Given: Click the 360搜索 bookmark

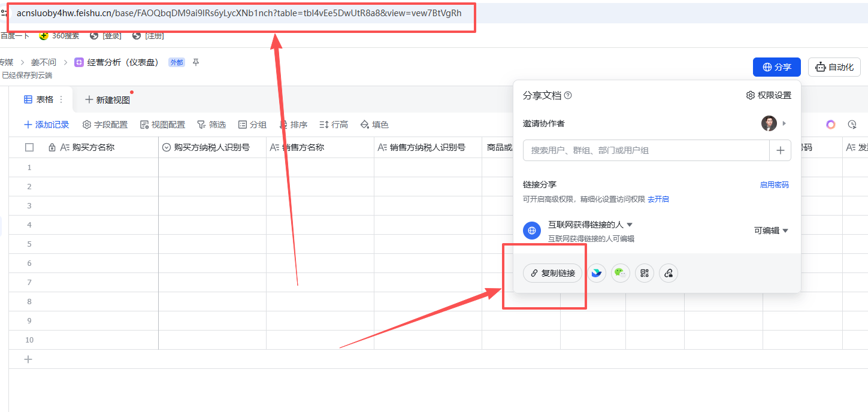Looking at the screenshot, I should (x=59, y=36).
